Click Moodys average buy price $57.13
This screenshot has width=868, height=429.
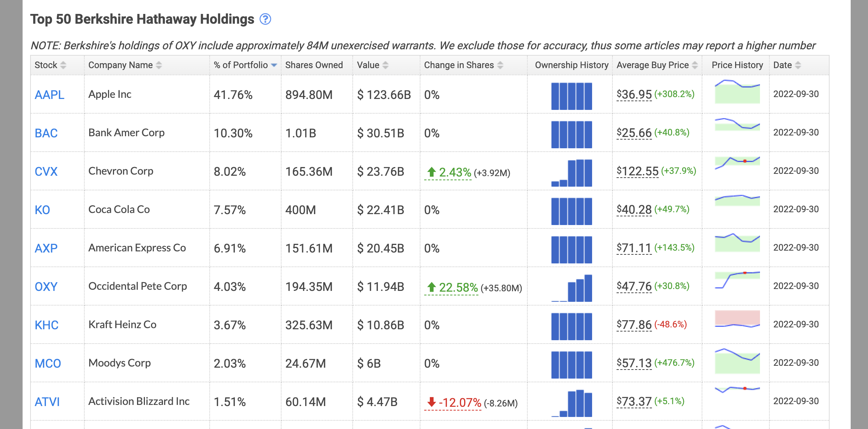click(634, 363)
